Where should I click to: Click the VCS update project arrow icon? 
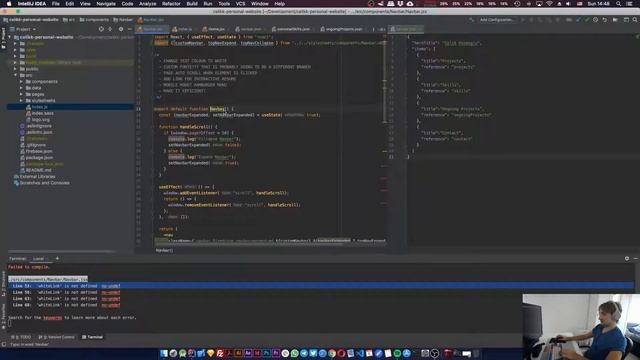click(578, 20)
